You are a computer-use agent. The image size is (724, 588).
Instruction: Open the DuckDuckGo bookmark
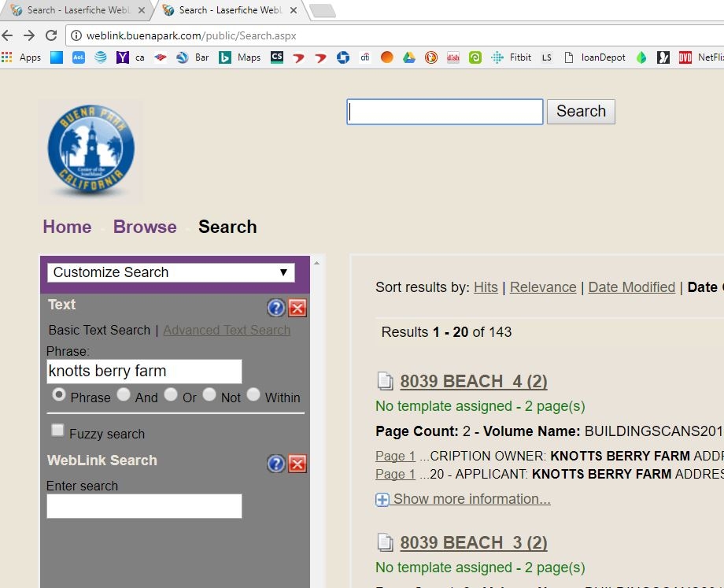coord(431,57)
